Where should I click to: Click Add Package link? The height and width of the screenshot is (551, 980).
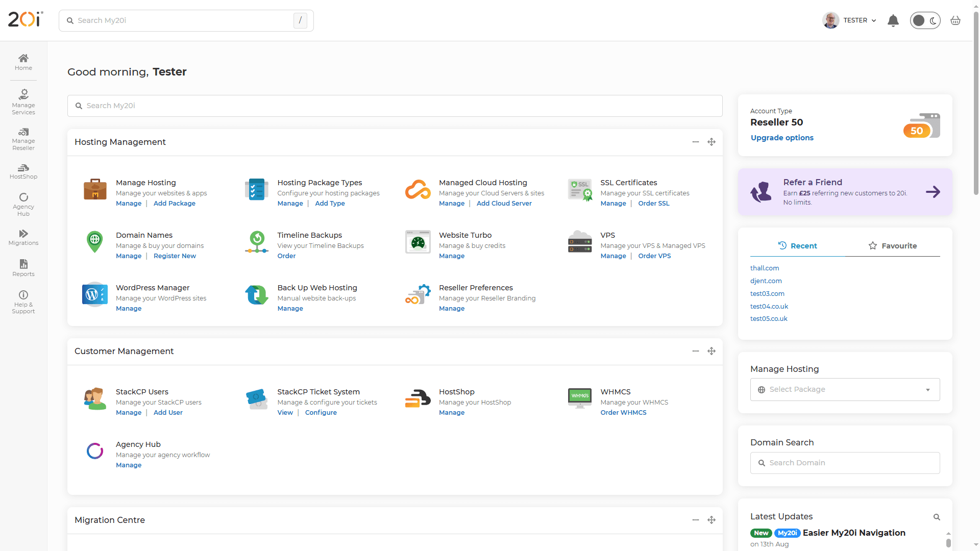175,203
